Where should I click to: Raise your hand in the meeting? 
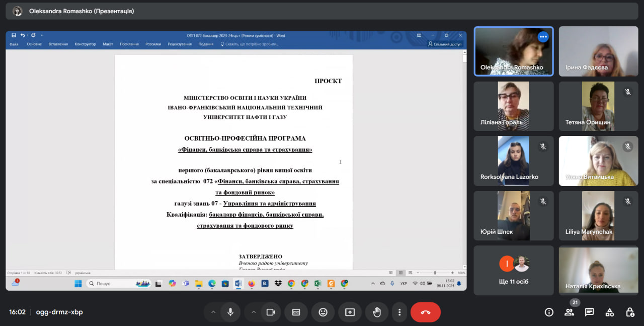[x=376, y=312]
